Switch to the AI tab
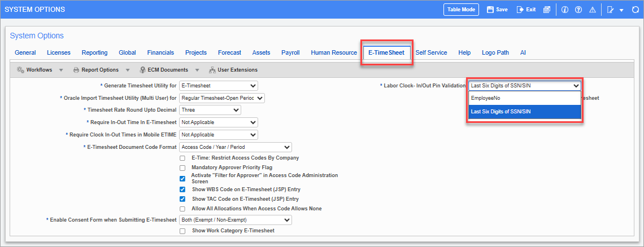Viewport: 644px width, 247px height. click(523, 52)
